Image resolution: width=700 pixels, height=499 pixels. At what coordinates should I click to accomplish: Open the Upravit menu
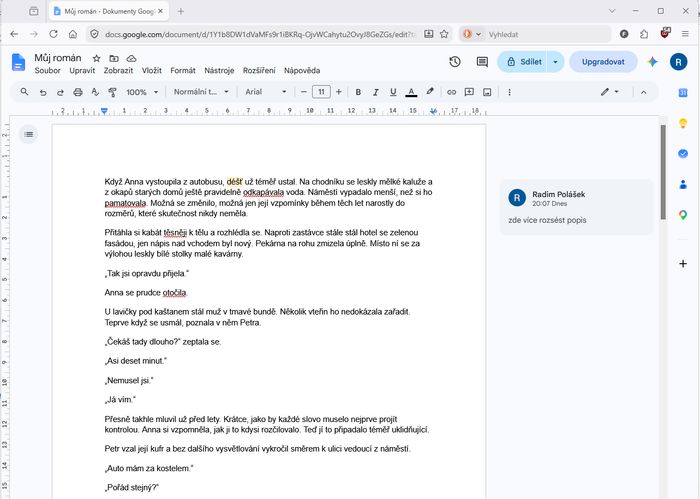82,71
